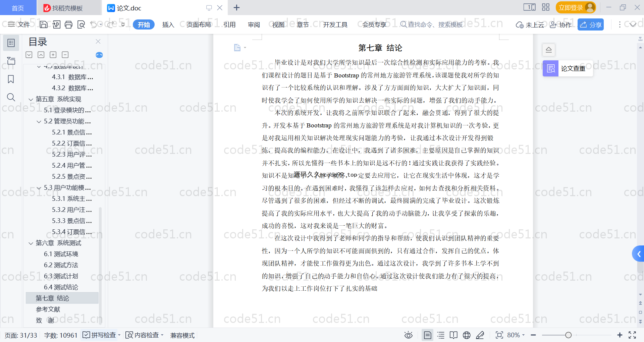Image resolution: width=644 pixels, height=342 pixels.
Task: Close the 目录 navigation pane
Action: pyautogui.click(x=98, y=42)
